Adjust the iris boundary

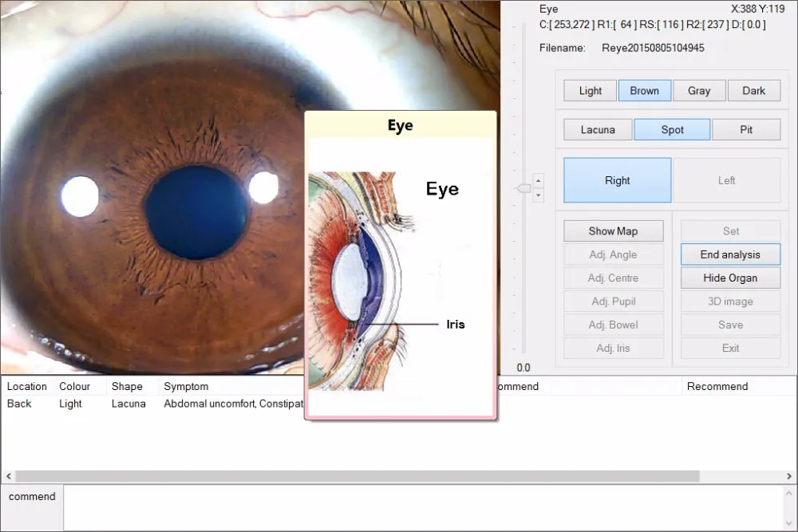point(613,348)
